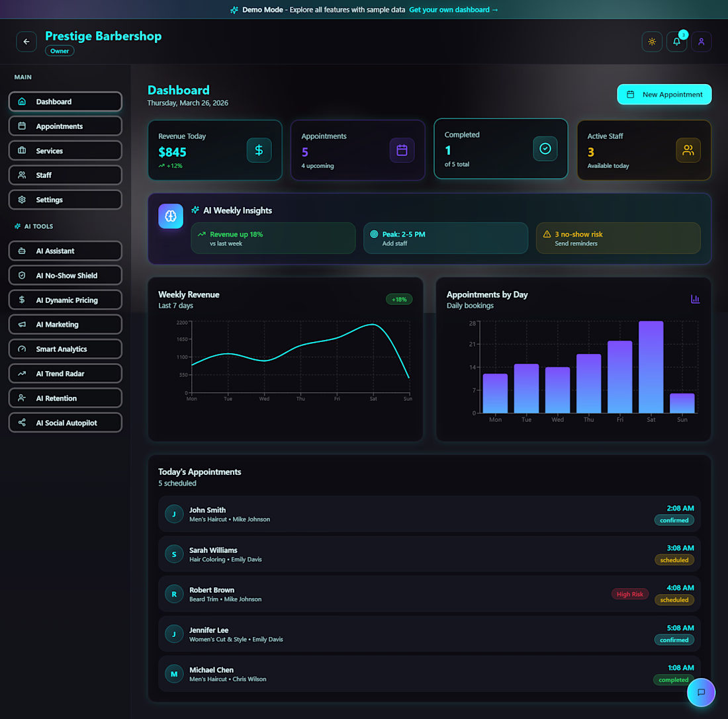
Task: Click 4:08 AM appointment time
Action: (680, 587)
